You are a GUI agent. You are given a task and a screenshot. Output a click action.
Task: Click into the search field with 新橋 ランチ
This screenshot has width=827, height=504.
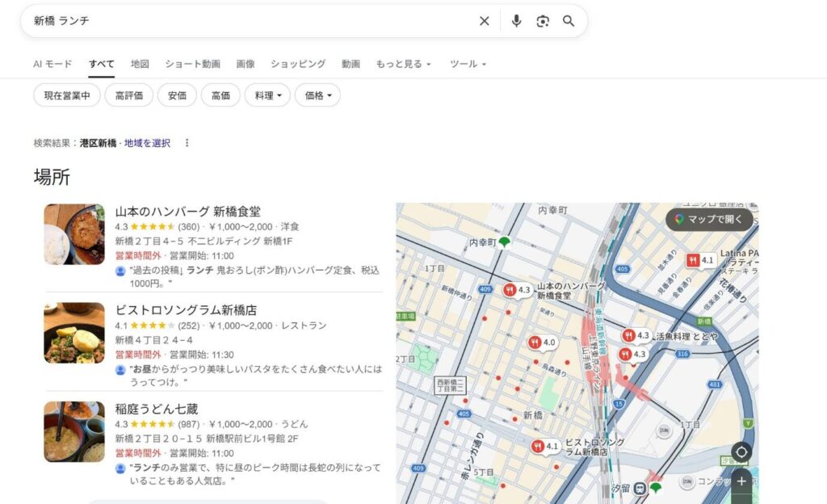(242, 21)
